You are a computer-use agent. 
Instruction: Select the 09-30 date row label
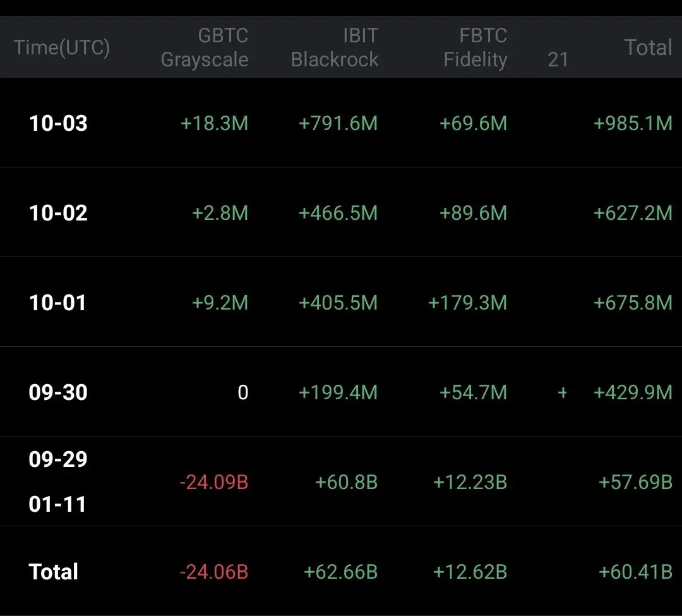coord(57,392)
